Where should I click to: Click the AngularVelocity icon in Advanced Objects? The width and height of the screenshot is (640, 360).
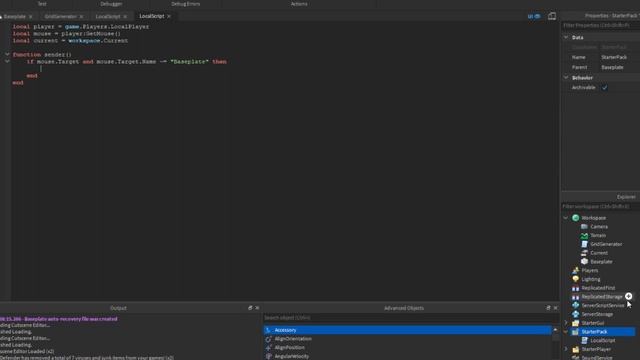[268, 356]
